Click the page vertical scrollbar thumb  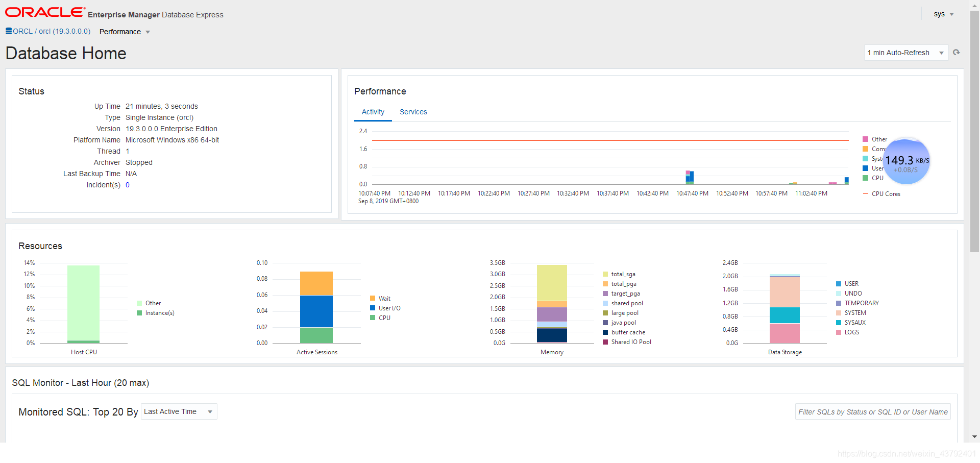tap(974, 132)
